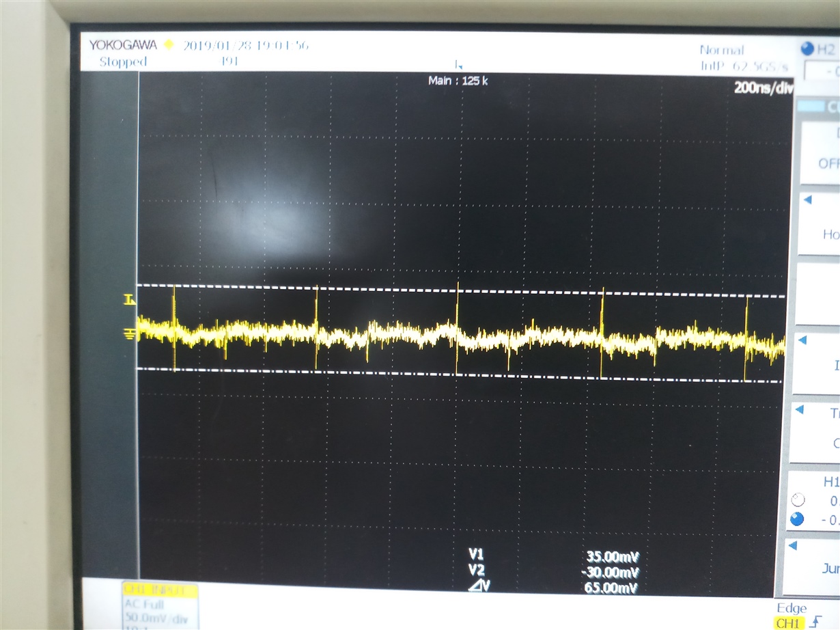Viewport: 840px width, 630px height.
Task: Click the Normal acquisition mode text
Action: click(722, 51)
